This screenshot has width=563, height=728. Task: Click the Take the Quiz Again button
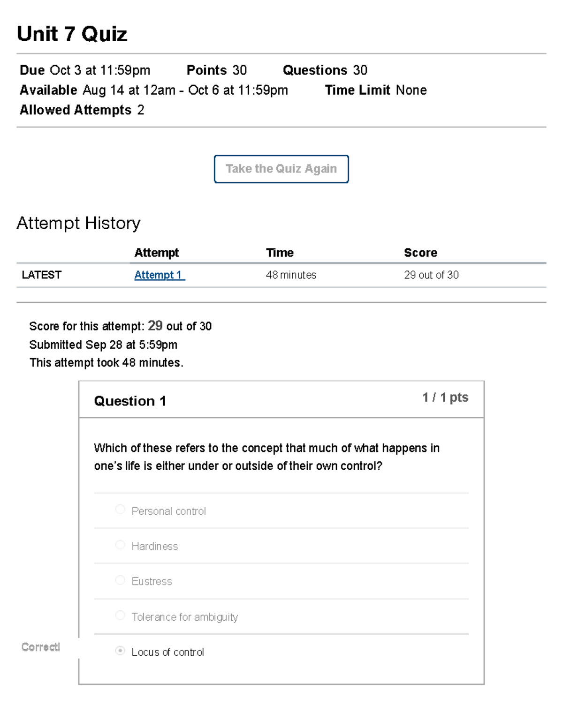click(281, 169)
